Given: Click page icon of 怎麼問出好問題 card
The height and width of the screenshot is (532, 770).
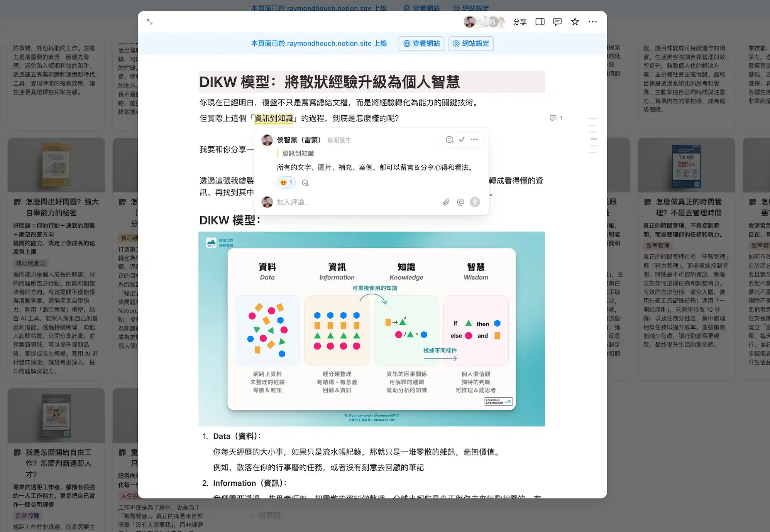Looking at the screenshot, I should click(x=17, y=202).
